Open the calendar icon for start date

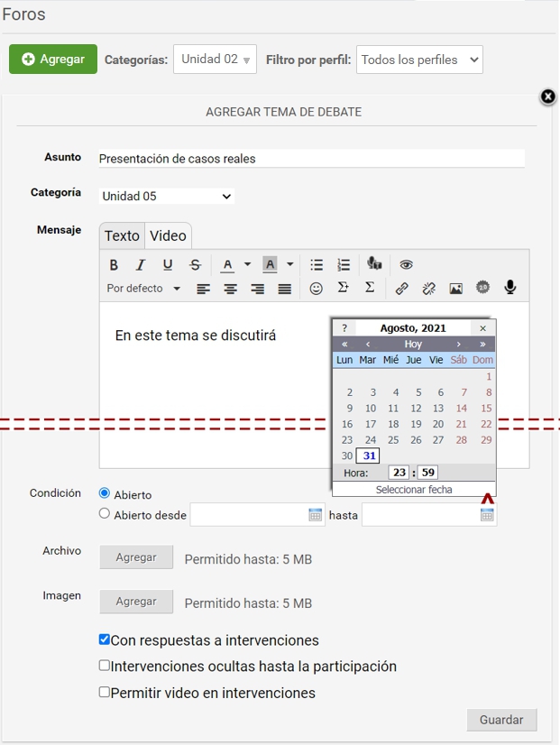point(316,515)
